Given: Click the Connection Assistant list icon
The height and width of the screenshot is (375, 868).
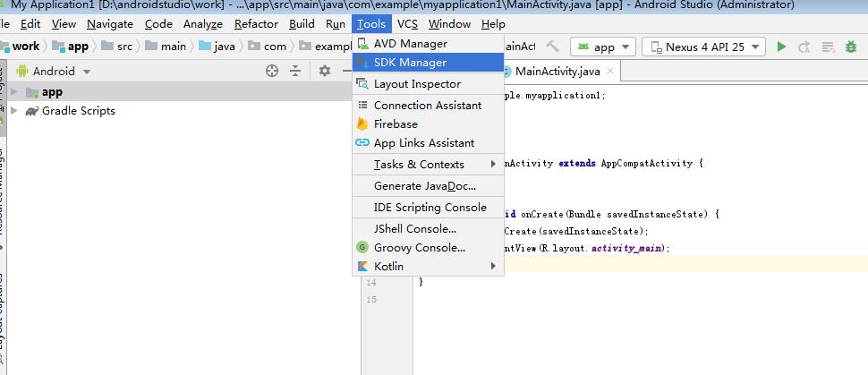Looking at the screenshot, I should [x=362, y=105].
